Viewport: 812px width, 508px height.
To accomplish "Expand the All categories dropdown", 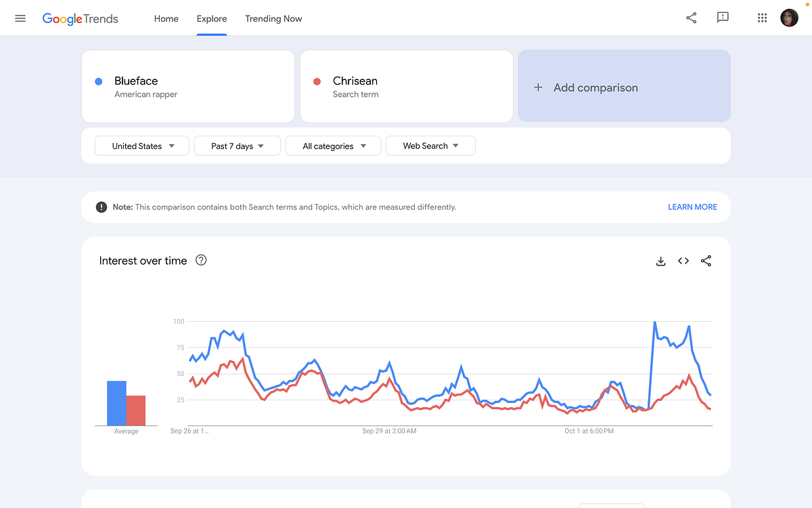I will pos(334,146).
